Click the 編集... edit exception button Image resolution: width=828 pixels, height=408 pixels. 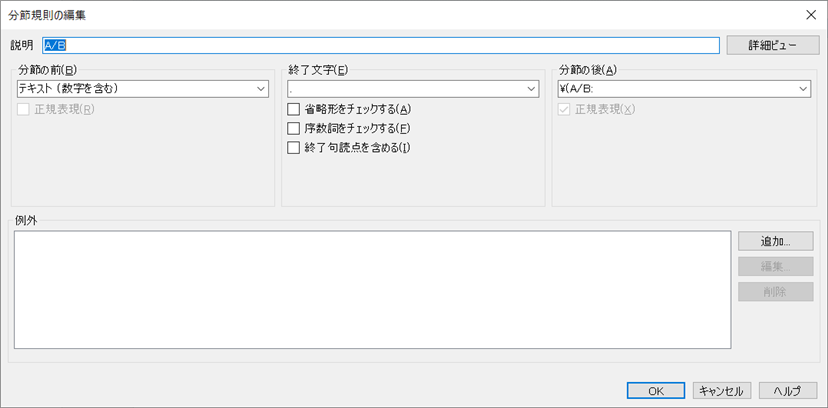click(x=776, y=267)
